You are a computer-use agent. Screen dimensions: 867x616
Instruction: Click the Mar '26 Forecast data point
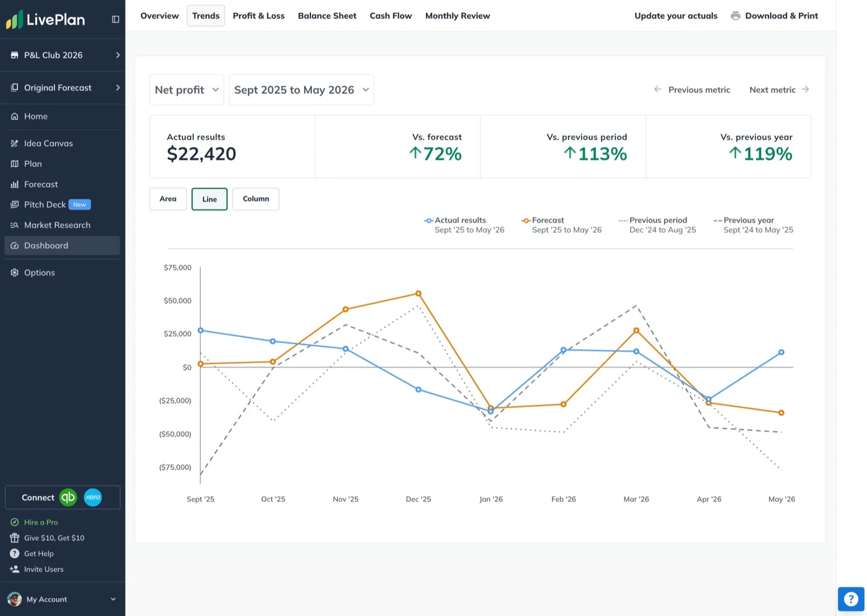coord(636,331)
